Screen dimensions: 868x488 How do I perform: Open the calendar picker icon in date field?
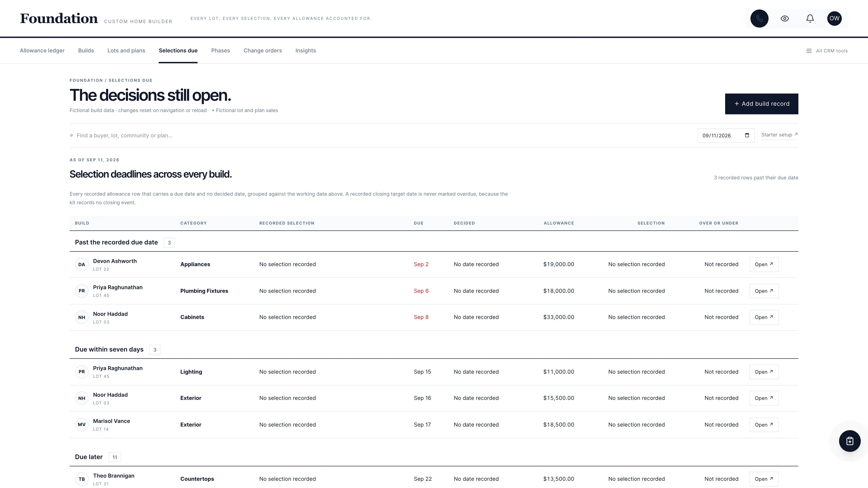(x=747, y=135)
